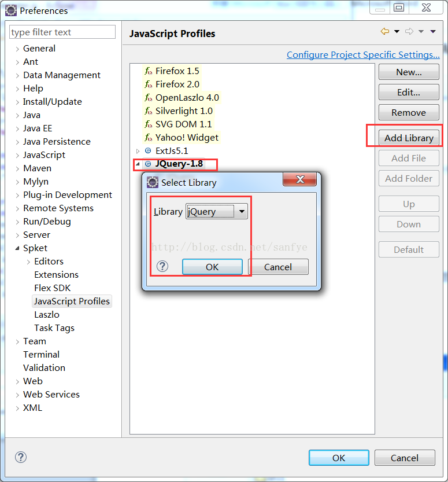
Task: Select the Validation preferences page
Action: tap(44, 367)
